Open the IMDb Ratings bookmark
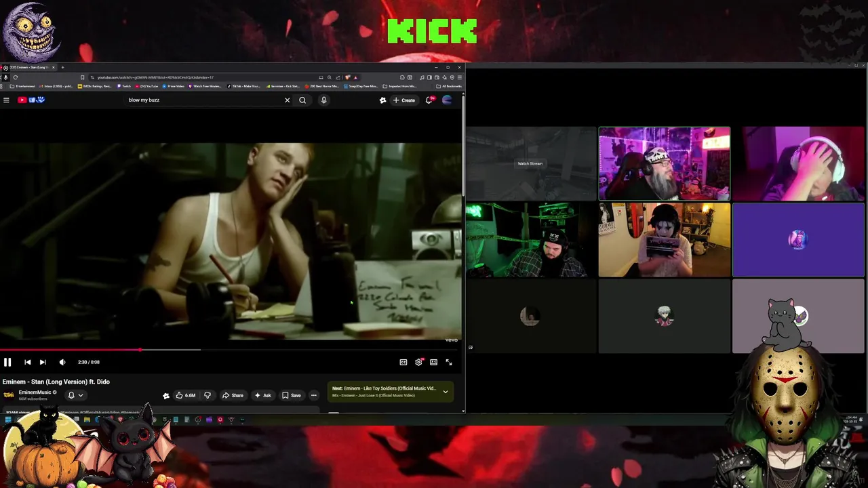 [x=95, y=86]
